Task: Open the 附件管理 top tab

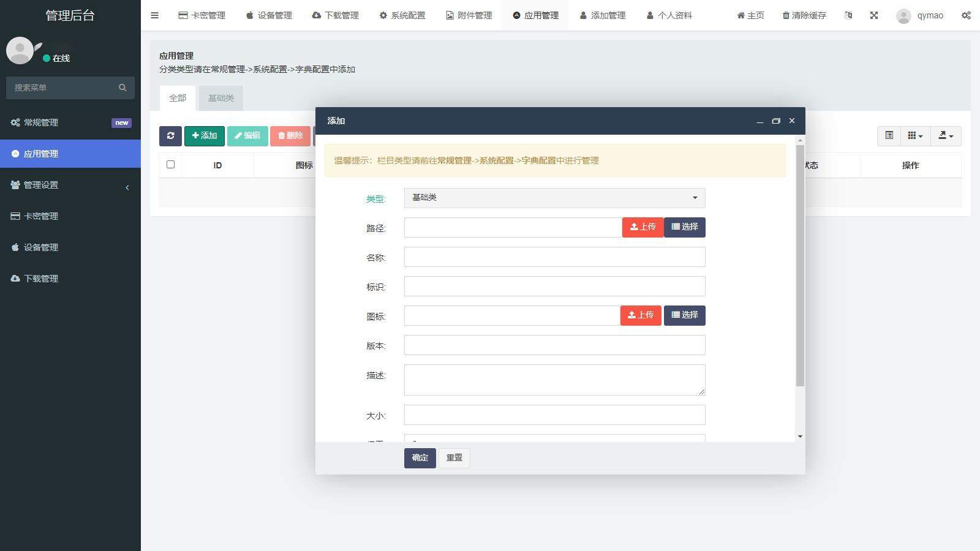Action: tap(469, 15)
